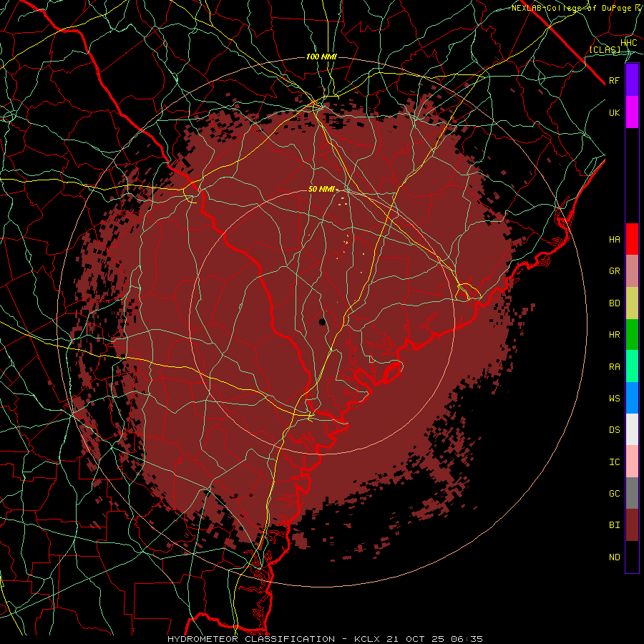644x644 pixels.
Task: Pick the pink GR legend swatch
Action: 632,271
